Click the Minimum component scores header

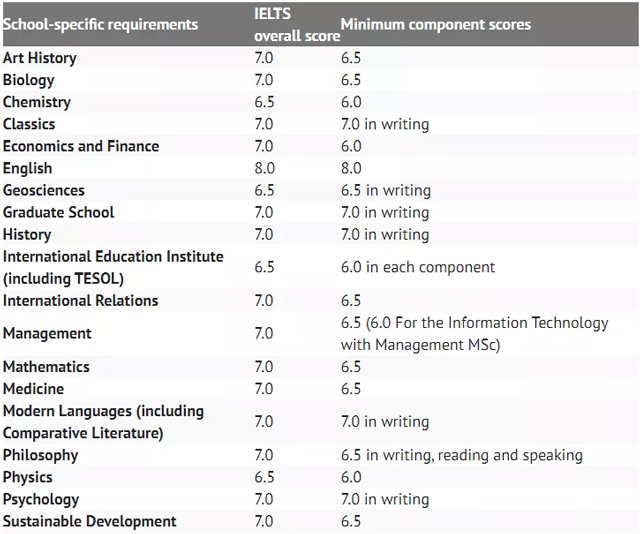[x=436, y=24]
